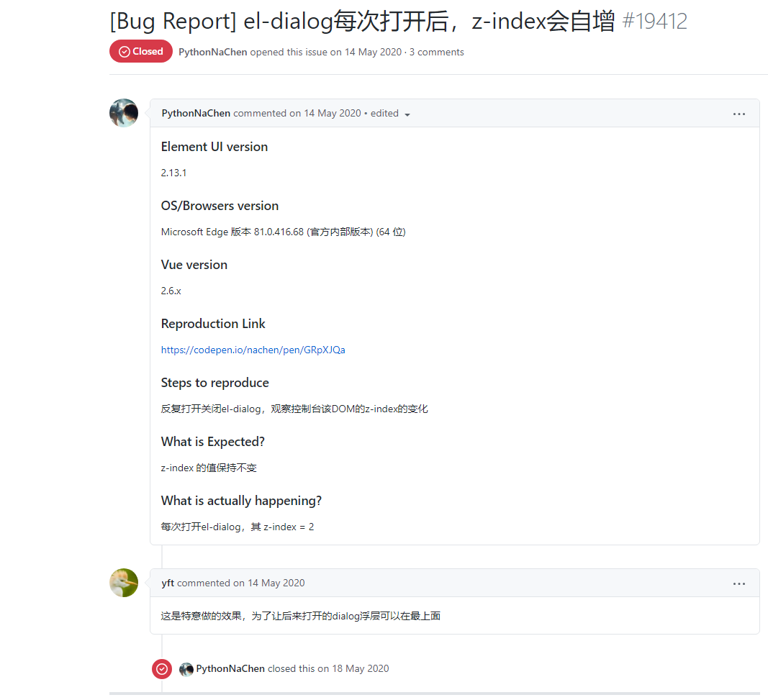Viewport: 768px width, 700px height.
Task: Open yft's bird avatar image
Action: (x=124, y=583)
